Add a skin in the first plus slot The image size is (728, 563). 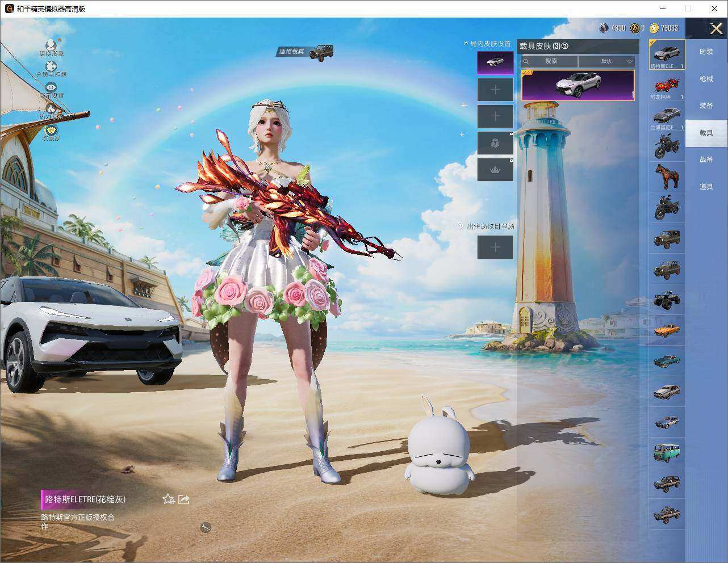495,90
